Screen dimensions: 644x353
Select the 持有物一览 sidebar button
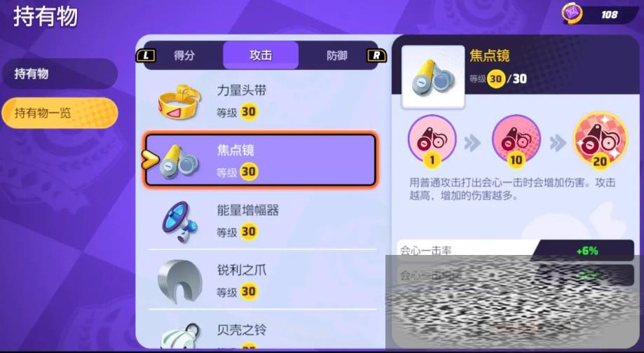(60, 113)
